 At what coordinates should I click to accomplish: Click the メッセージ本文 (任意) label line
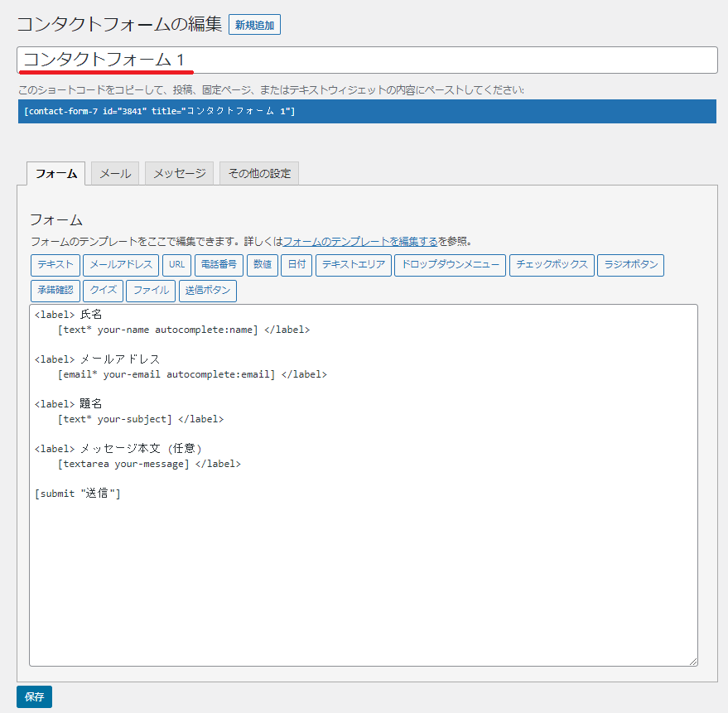(x=118, y=449)
